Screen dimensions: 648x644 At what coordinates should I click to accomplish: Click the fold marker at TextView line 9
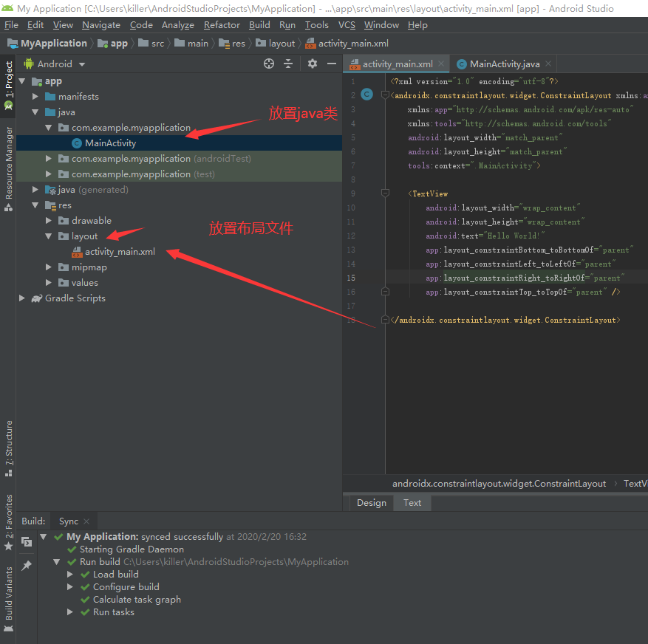coord(385,193)
